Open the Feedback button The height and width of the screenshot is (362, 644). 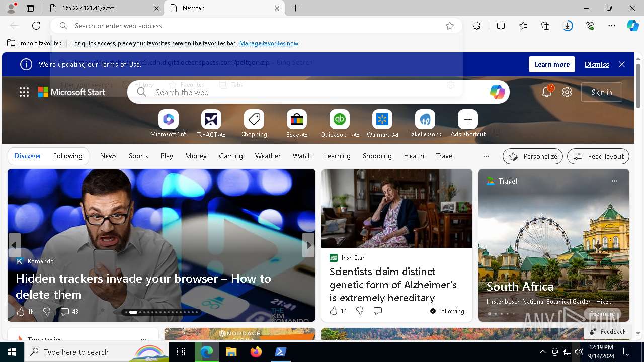607,331
